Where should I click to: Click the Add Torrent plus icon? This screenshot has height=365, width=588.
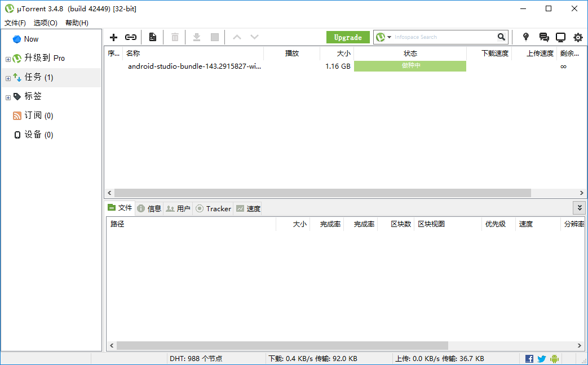tap(114, 37)
